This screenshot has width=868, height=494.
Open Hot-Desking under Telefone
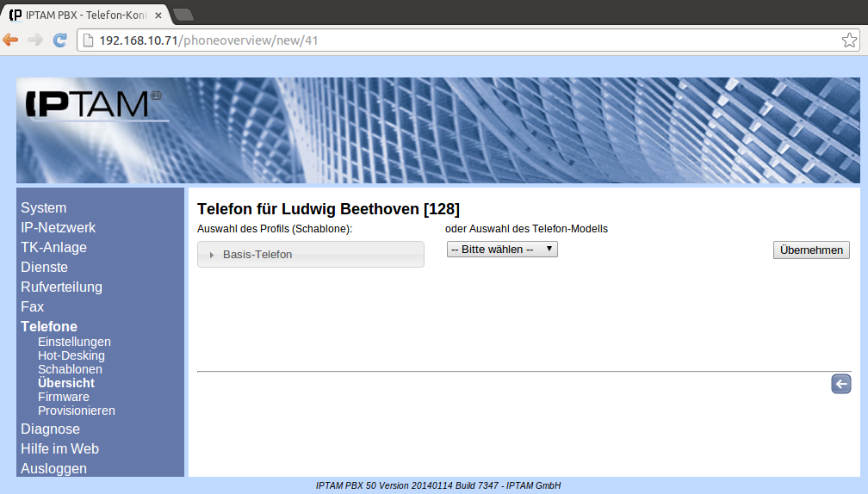[71, 355]
